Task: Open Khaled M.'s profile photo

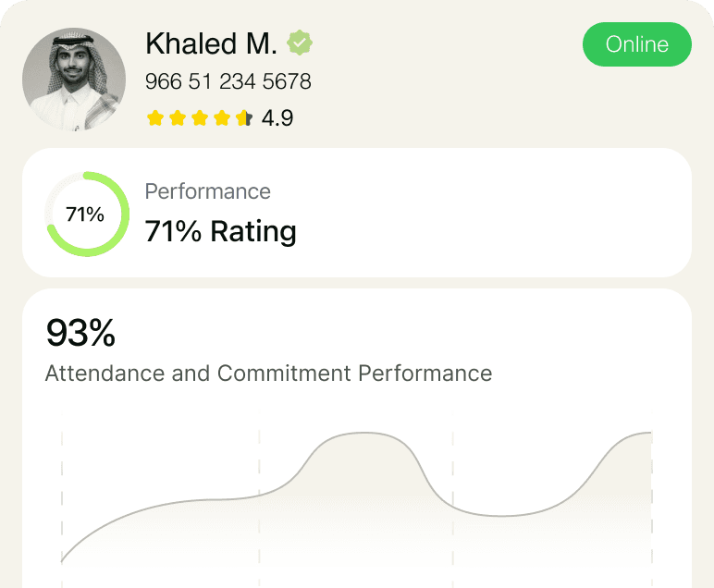Action: (x=74, y=80)
